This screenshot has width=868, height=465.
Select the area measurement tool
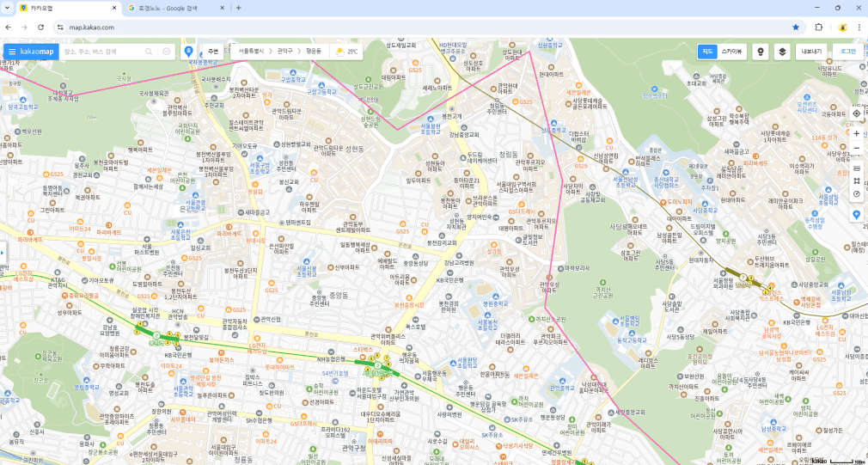click(x=856, y=180)
